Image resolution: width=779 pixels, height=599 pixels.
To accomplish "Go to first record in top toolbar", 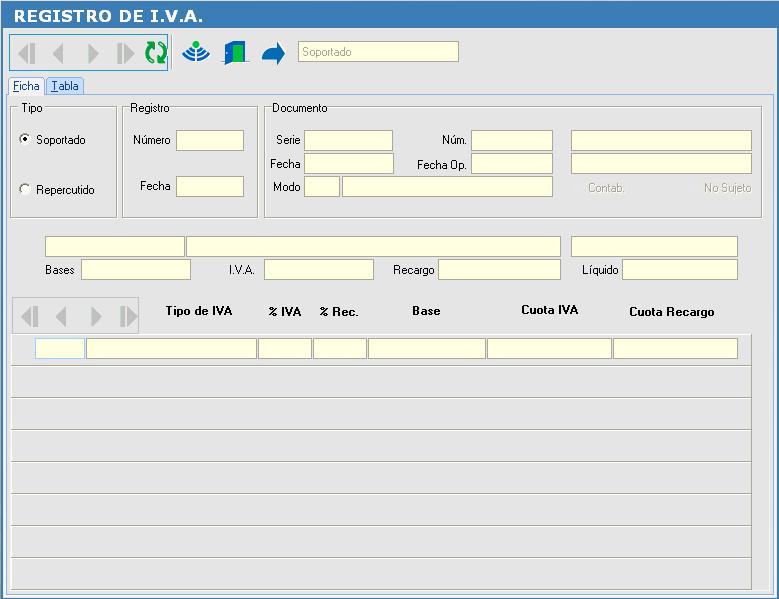I will 27,53.
